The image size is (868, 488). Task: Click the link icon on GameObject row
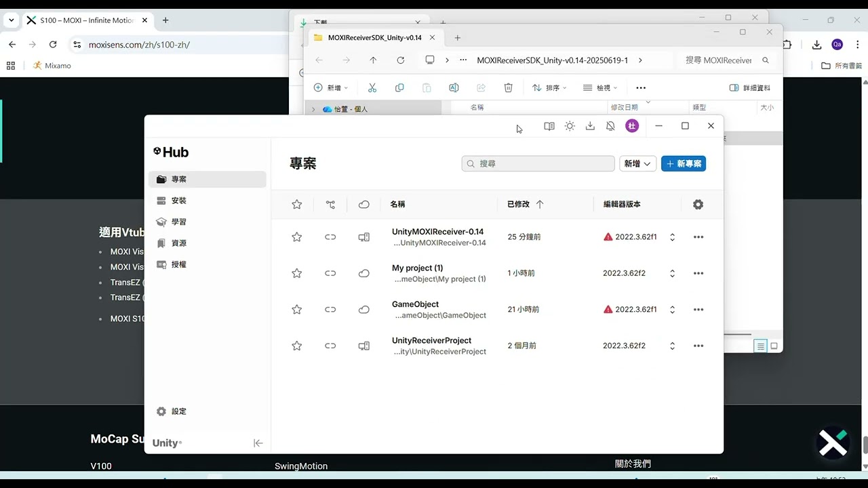(x=330, y=310)
